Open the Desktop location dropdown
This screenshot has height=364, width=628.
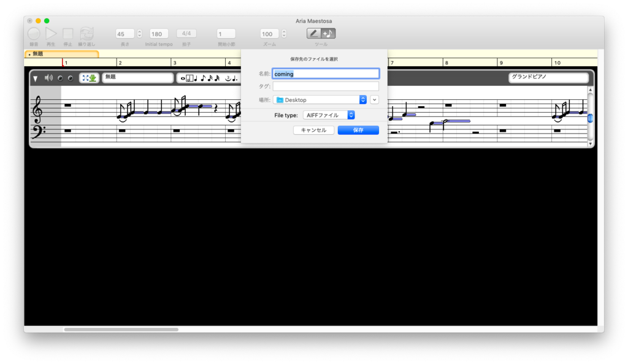click(x=320, y=100)
